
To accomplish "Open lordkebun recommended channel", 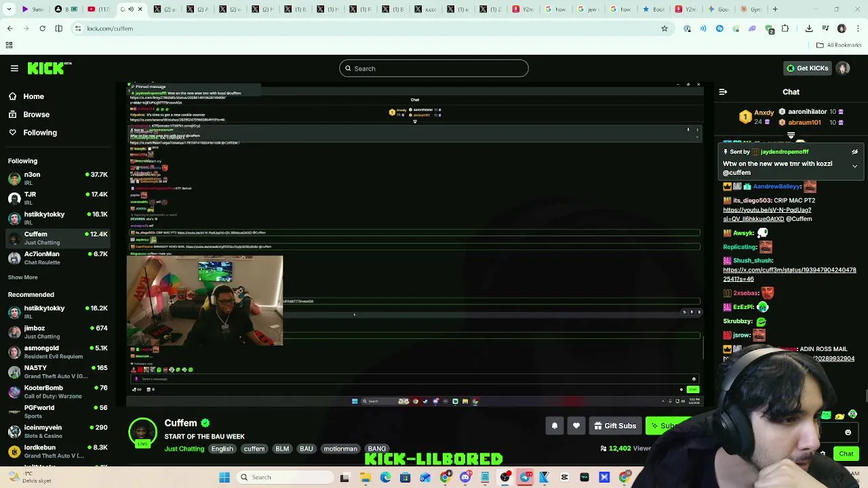I will pyautogui.click(x=58, y=451).
